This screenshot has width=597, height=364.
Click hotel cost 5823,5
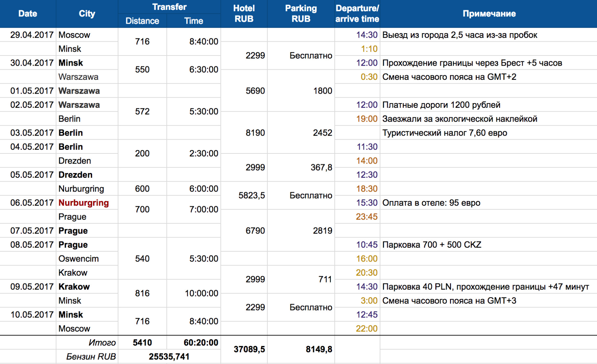pyautogui.click(x=244, y=195)
